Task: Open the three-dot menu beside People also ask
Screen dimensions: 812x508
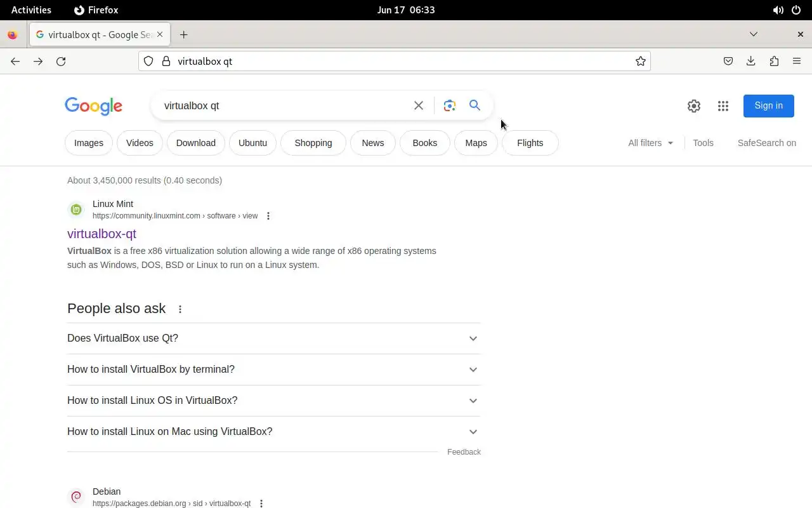Action: pos(180,309)
